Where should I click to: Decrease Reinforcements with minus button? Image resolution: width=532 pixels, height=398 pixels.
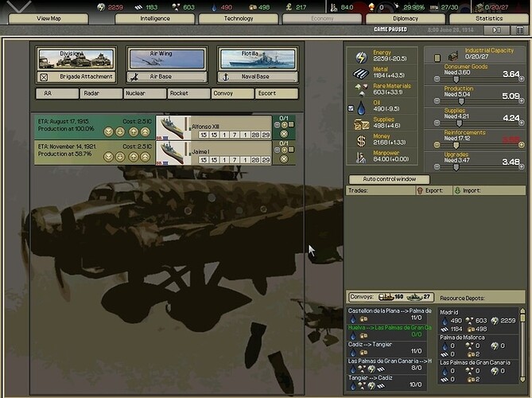pyautogui.click(x=437, y=146)
